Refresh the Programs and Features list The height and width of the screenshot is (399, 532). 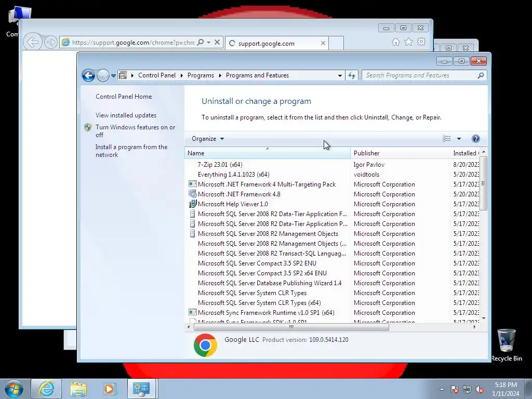[352, 76]
